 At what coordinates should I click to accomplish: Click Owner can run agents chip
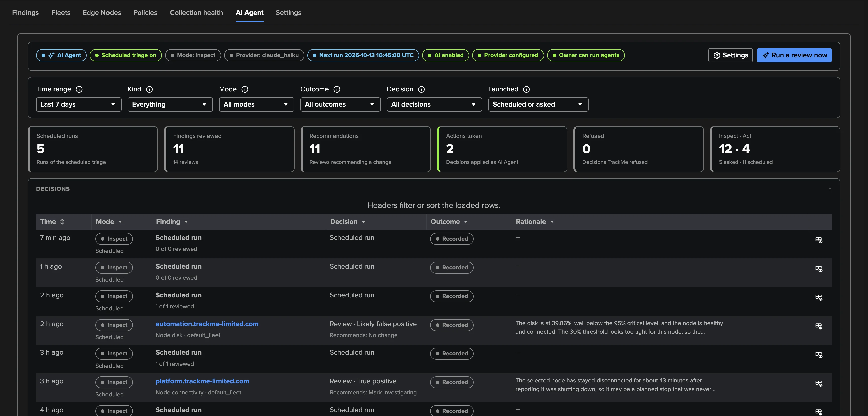click(x=586, y=55)
